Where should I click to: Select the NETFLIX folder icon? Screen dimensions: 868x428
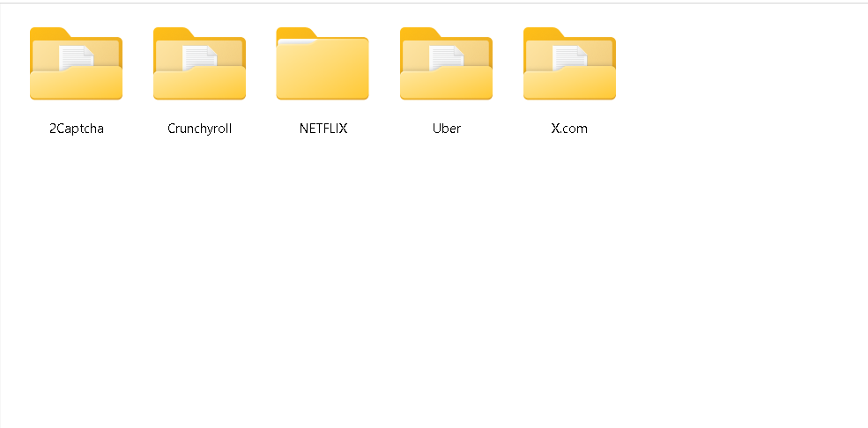pyautogui.click(x=323, y=63)
